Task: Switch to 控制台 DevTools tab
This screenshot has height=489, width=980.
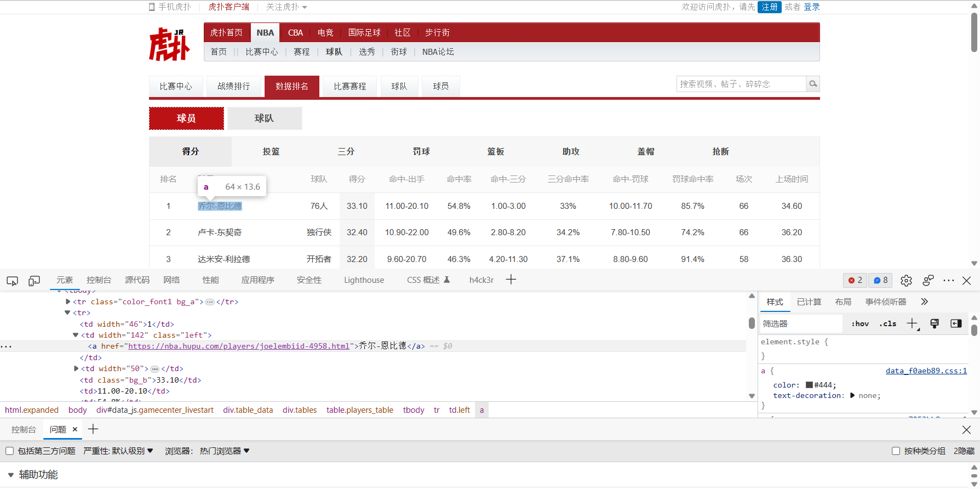Action: pos(99,280)
